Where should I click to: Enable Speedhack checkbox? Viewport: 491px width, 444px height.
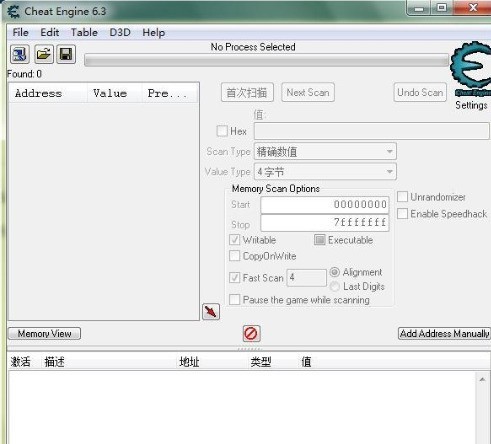pos(402,214)
